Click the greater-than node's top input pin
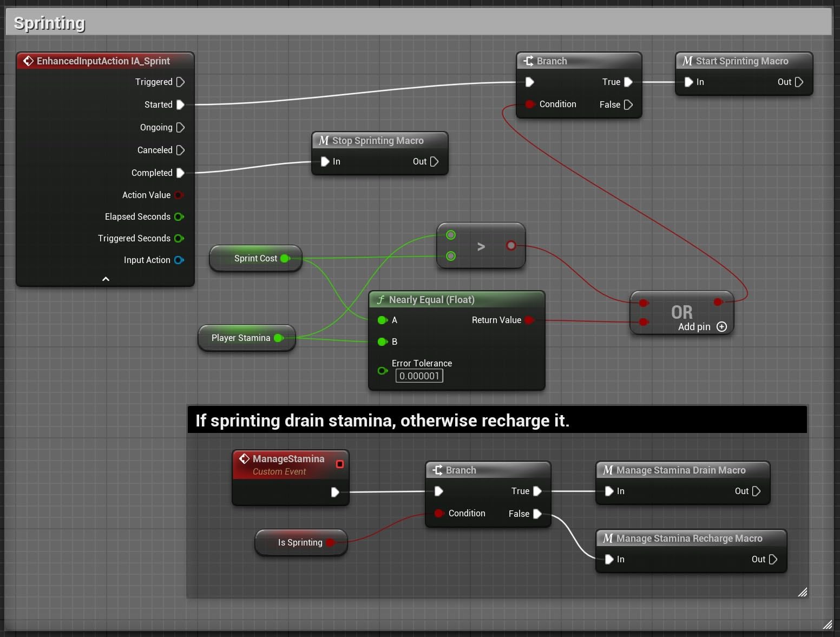This screenshot has width=840, height=637. [x=451, y=235]
